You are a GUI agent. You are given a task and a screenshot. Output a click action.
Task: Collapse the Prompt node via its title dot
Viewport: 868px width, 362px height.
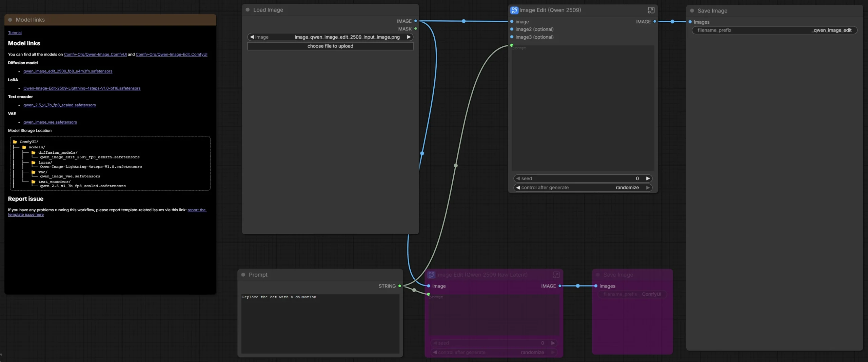[x=243, y=275]
